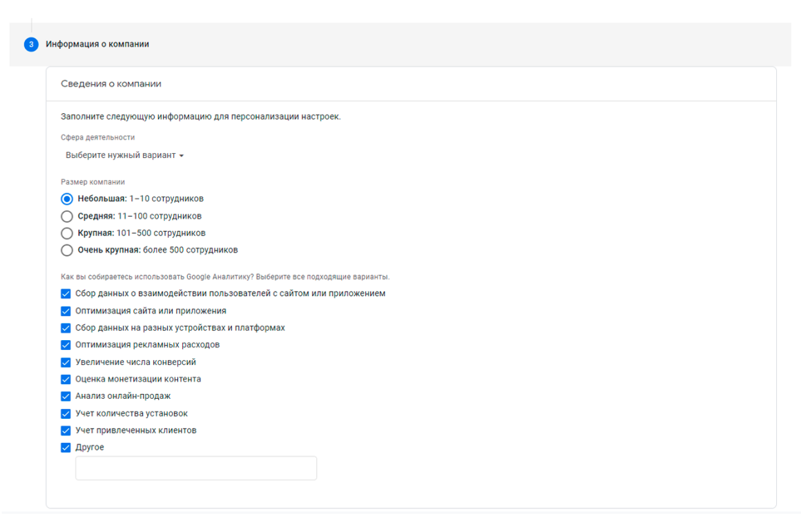Click the Сведения о компании card title

tap(111, 83)
